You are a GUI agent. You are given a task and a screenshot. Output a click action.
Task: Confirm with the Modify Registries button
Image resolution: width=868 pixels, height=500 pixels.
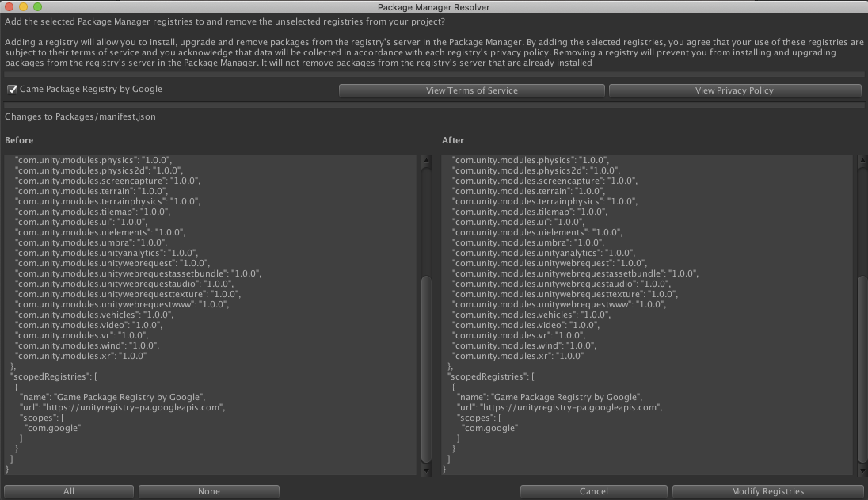767,491
